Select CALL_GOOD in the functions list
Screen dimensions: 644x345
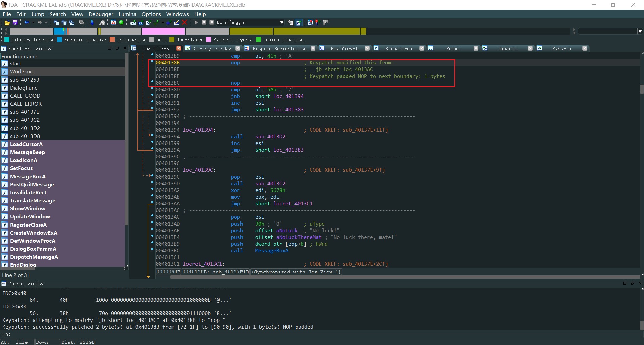click(25, 96)
